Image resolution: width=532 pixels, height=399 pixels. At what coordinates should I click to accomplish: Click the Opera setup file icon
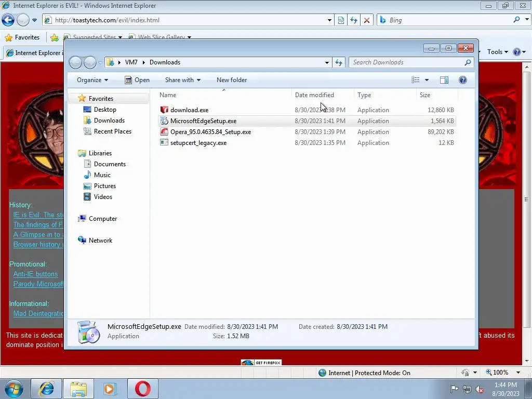click(164, 131)
